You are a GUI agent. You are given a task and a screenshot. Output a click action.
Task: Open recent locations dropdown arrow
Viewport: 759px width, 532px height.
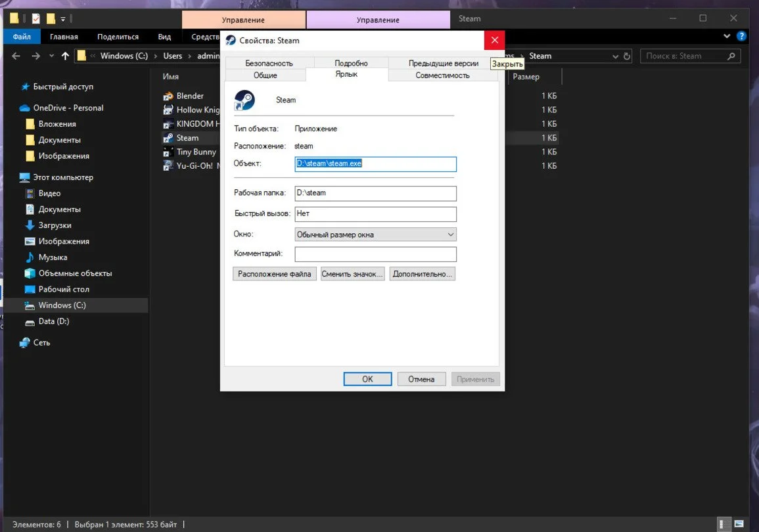click(x=51, y=56)
